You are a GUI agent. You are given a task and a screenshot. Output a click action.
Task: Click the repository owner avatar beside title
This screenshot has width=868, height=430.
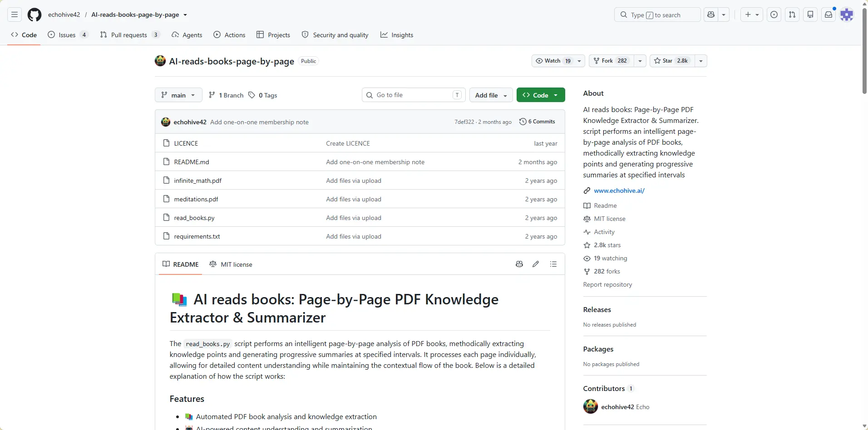pos(160,61)
